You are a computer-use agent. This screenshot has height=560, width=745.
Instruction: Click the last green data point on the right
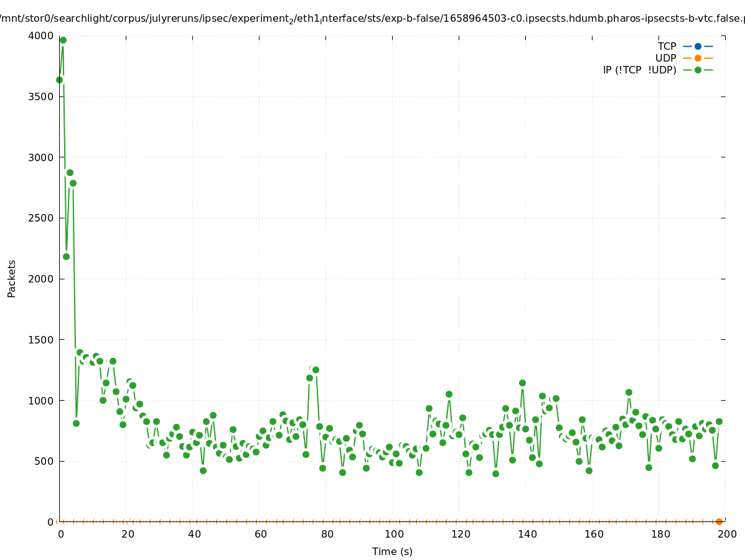[x=719, y=421]
